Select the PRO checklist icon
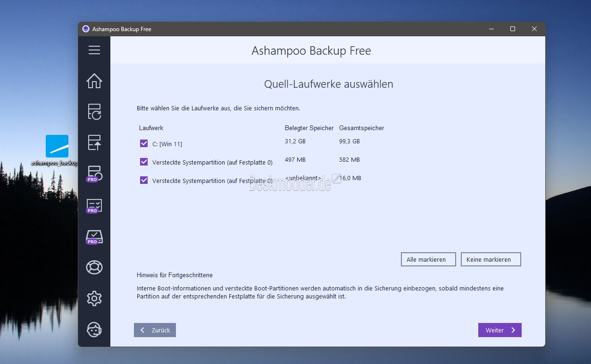This screenshot has height=364, width=591. [94, 206]
